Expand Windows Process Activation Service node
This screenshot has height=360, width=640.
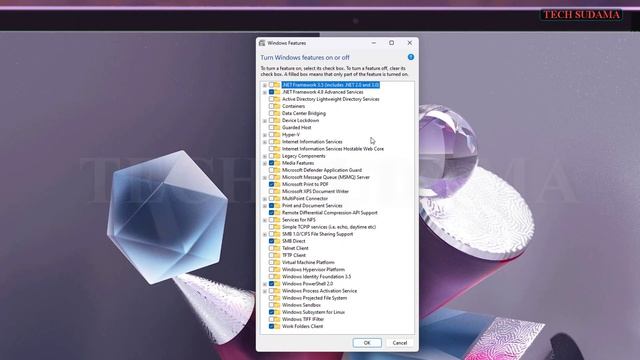click(264, 291)
